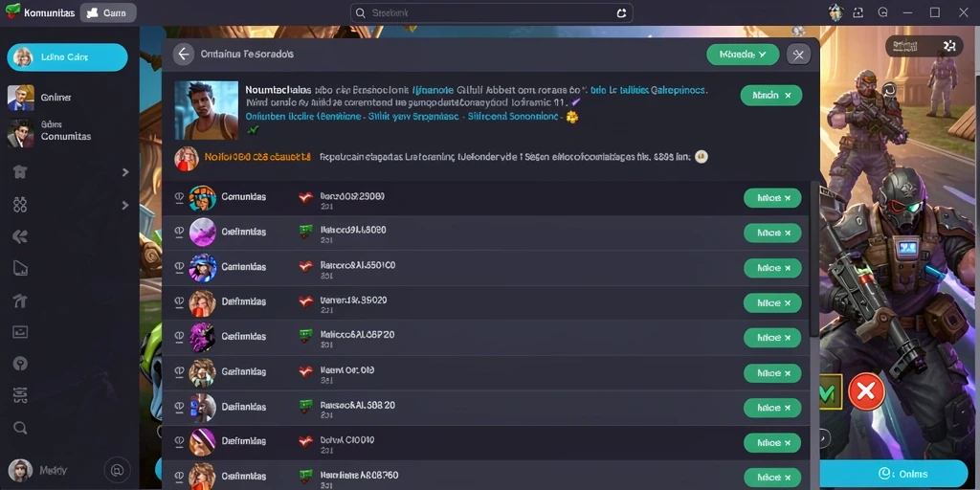Click the circular arrow icon above the soldier
The width and height of the screenshot is (980, 490).
(890, 89)
